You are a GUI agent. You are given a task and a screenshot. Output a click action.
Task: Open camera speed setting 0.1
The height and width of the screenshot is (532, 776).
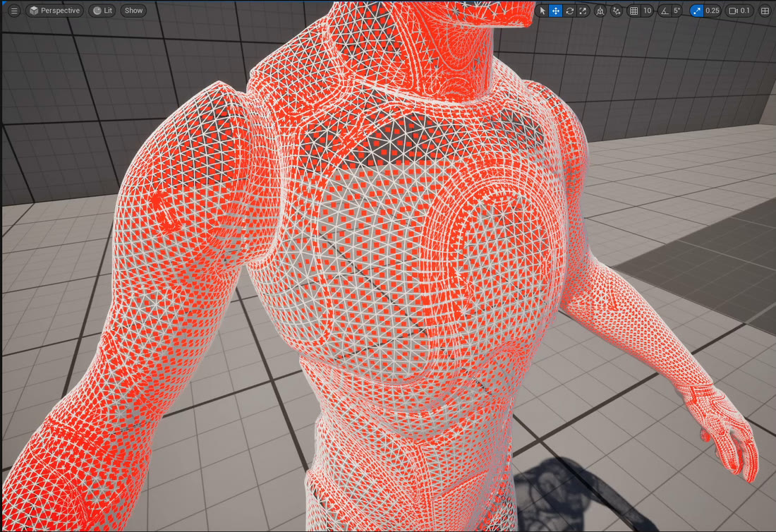coord(740,11)
